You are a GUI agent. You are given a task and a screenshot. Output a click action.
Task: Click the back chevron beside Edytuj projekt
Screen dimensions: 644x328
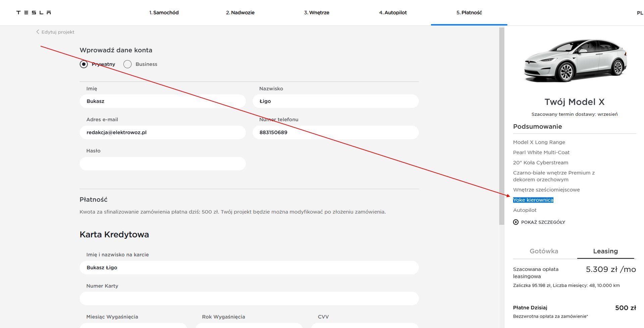coord(38,32)
